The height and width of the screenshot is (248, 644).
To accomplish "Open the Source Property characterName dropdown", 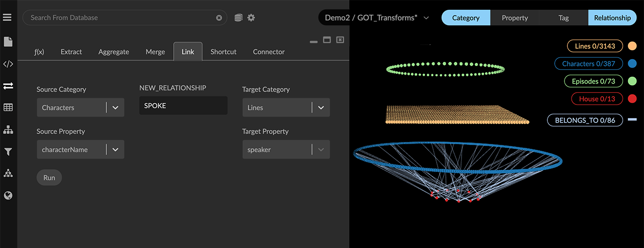I will pos(115,149).
